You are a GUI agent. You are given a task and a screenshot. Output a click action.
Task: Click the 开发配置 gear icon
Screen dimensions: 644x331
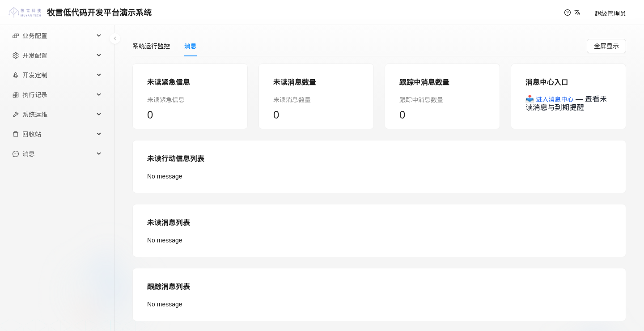coord(16,55)
